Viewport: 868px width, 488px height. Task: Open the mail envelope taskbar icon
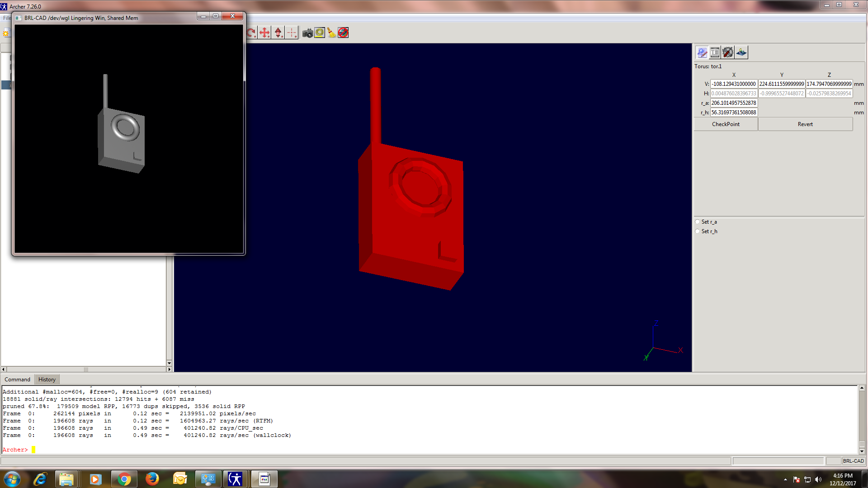pos(180,479)
